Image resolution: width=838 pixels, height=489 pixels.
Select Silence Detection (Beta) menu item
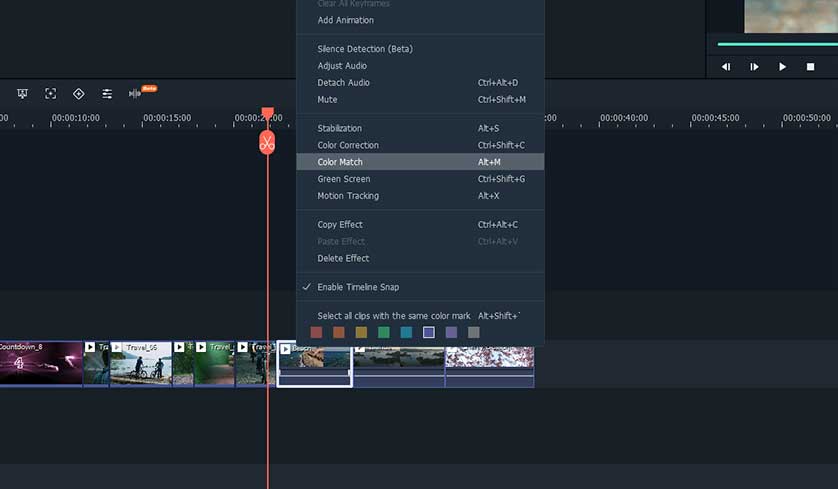coord(420,49)
